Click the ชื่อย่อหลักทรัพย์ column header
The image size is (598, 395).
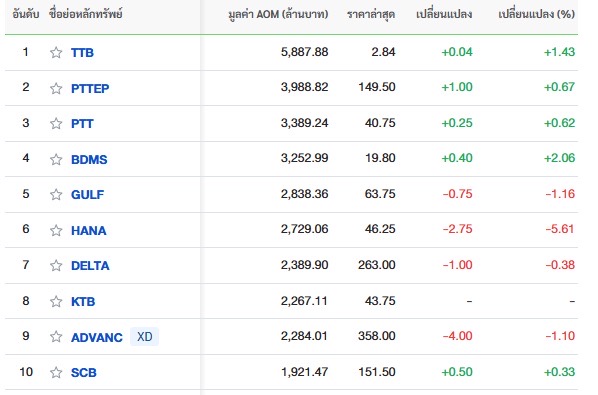point(86,14)
